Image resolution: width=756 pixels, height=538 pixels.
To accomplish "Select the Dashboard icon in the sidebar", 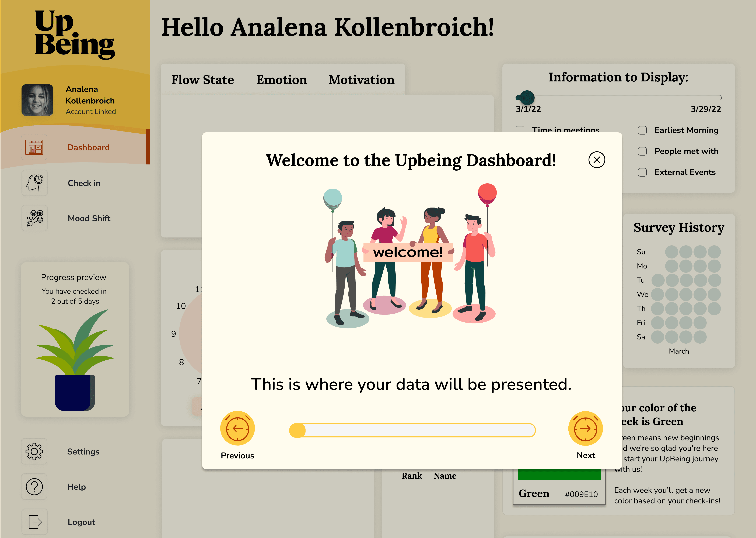I will 34,147.
